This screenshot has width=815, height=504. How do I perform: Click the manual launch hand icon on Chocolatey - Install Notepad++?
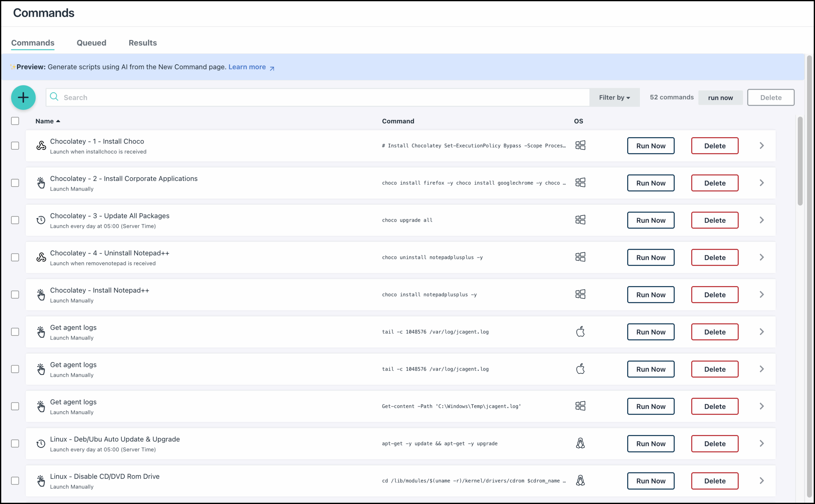pos(41,295)
